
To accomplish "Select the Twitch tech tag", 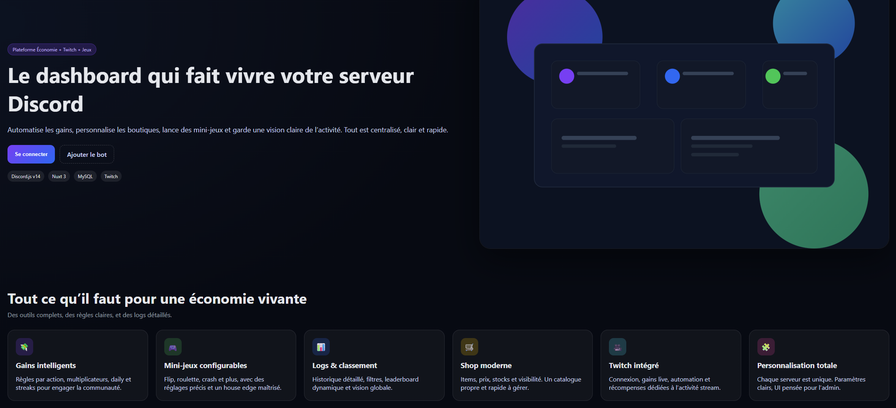I will (111, 176).
